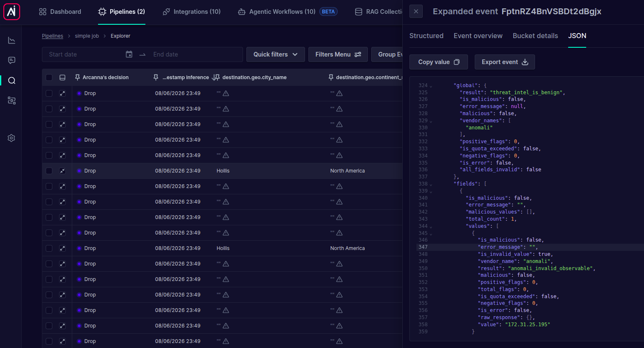Click the breadcrumb arrow after Pipelines
The height and width of the screenshot is (348, 644).
[x=69, y=36]
